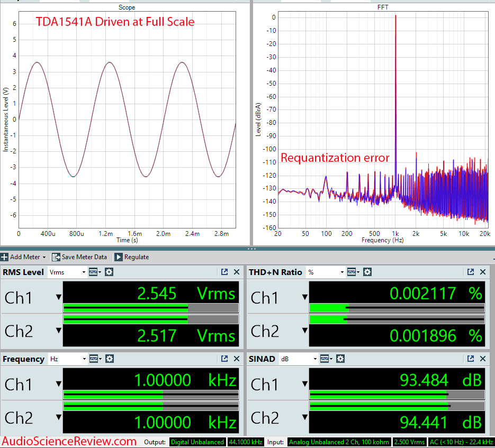Viewport: 495px width, 448px height.
Task: Click the 2.545 Vrms Ch1 reading
Action: [x=186, y=294]
